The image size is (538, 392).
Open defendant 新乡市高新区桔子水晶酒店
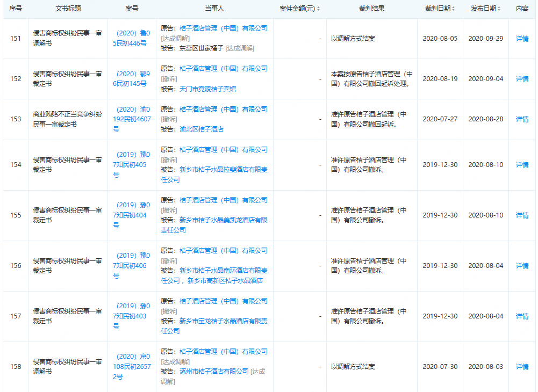click(x=225, y=280)
